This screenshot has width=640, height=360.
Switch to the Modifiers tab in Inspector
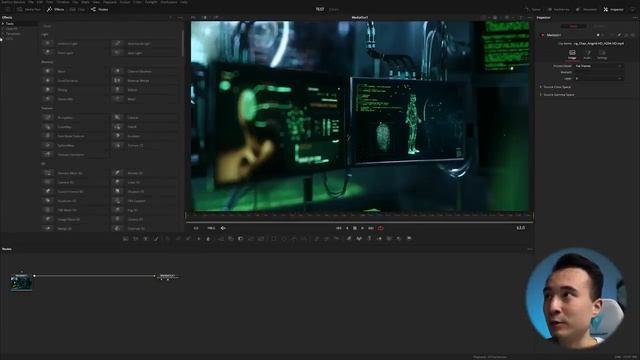599,26
